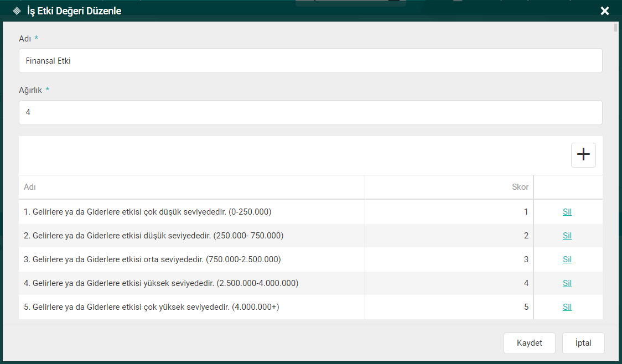The image size is (622, 364).
Task: Click Sil on the 250.000- 750.000 row
Action: (567, 236)
